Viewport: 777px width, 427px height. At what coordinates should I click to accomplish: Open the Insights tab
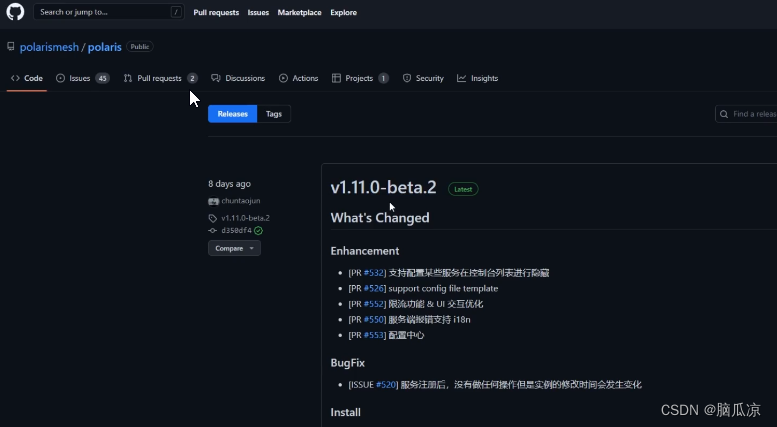(x=478, y=78)
